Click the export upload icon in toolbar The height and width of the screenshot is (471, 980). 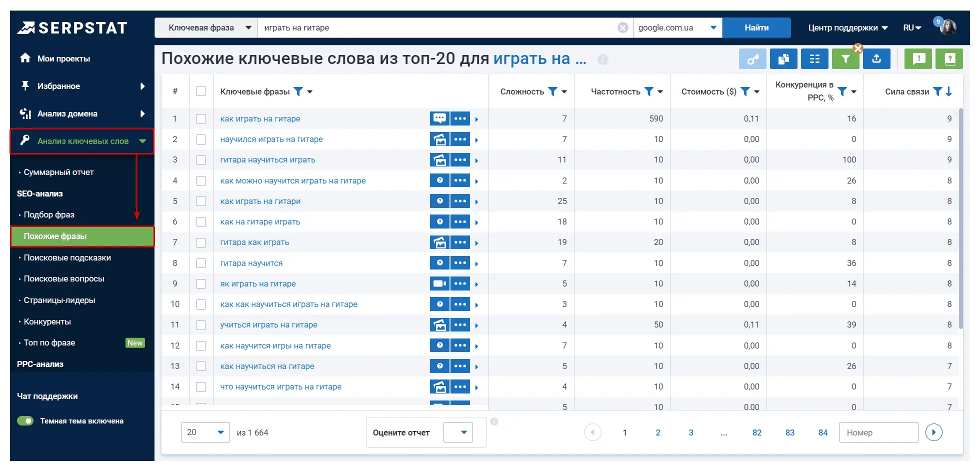tap(876, 59)
